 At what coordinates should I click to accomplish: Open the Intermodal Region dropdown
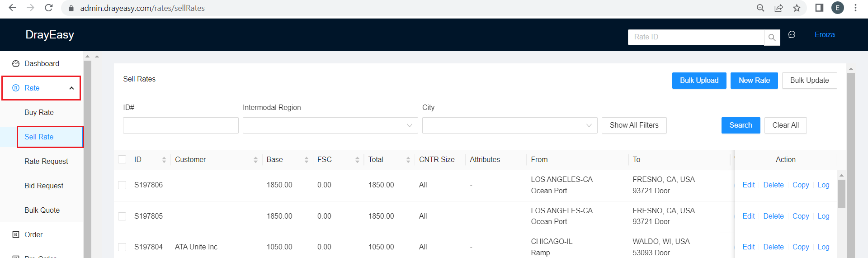330,125
